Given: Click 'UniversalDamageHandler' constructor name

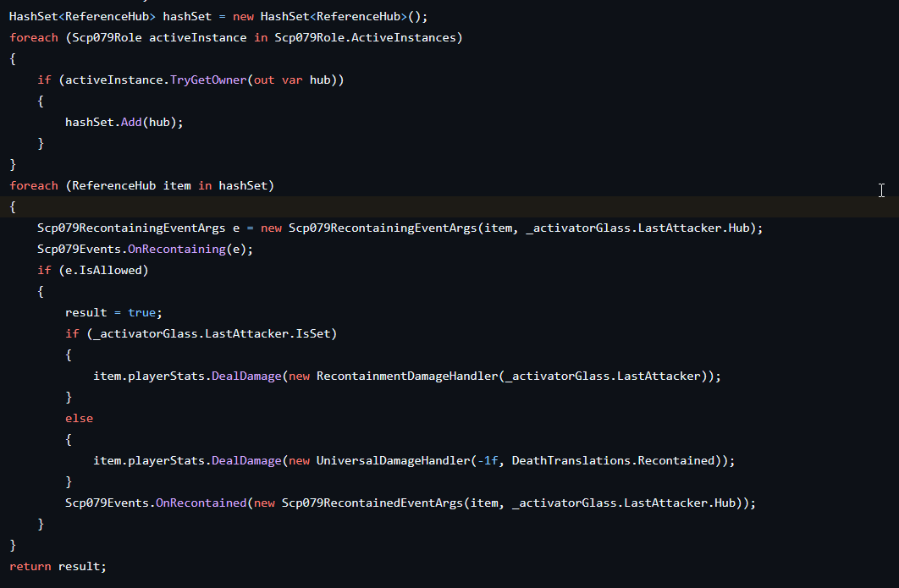Looking at the screenshot, I should pos(393,461).
